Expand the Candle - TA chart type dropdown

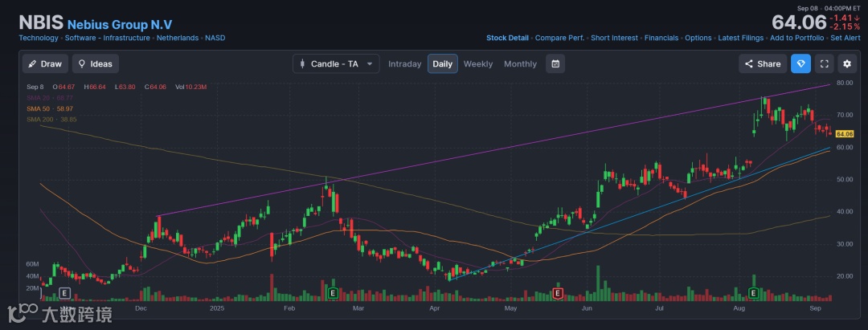click(x=336, y=63)
